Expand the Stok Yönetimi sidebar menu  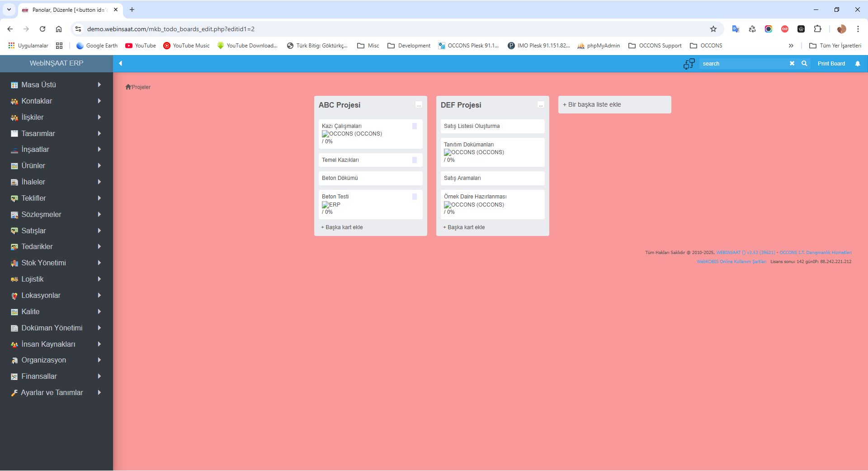tap(99, 263)
